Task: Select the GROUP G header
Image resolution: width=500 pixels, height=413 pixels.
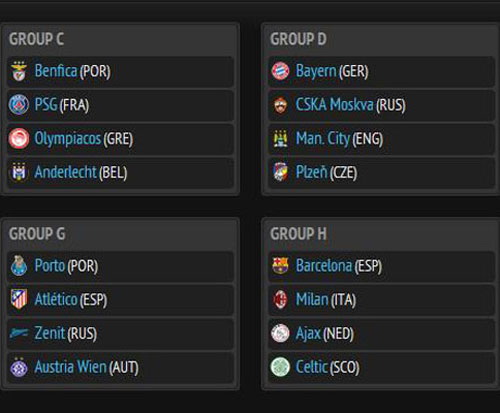Action: click(37, 234)
